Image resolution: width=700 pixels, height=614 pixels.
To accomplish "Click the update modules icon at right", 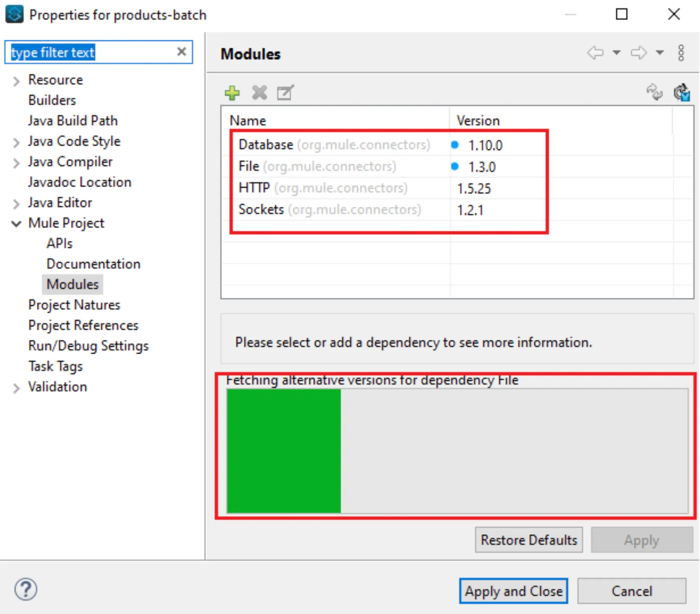I will 682,92.
